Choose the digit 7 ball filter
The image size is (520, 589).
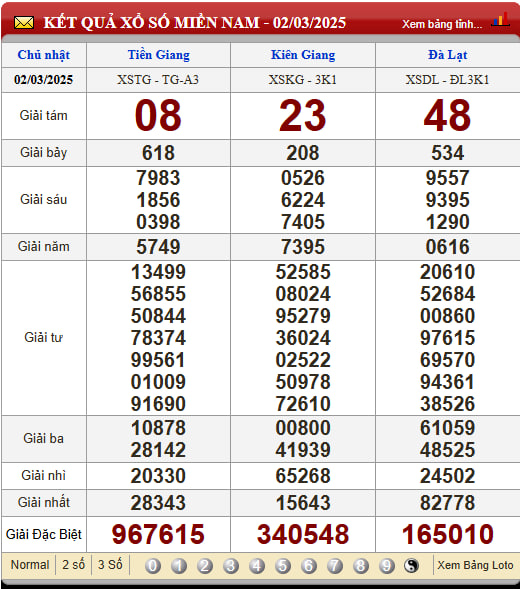pos(334,566)
